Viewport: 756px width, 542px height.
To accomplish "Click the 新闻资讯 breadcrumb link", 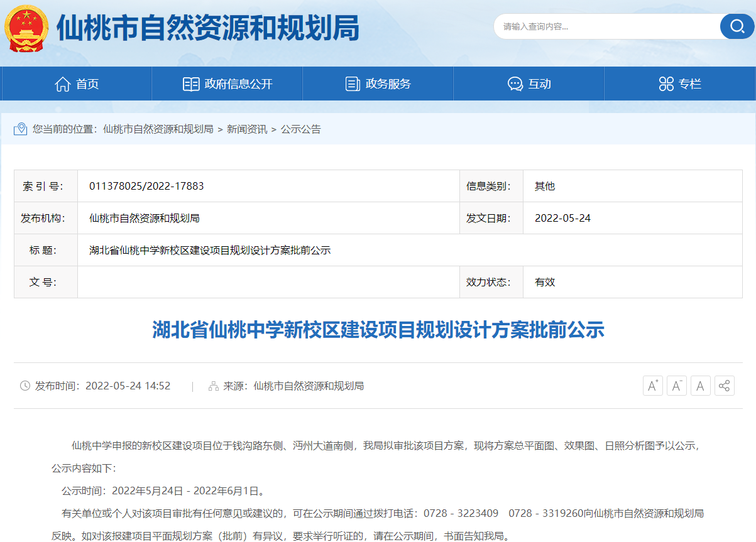I will coord(247,129).
